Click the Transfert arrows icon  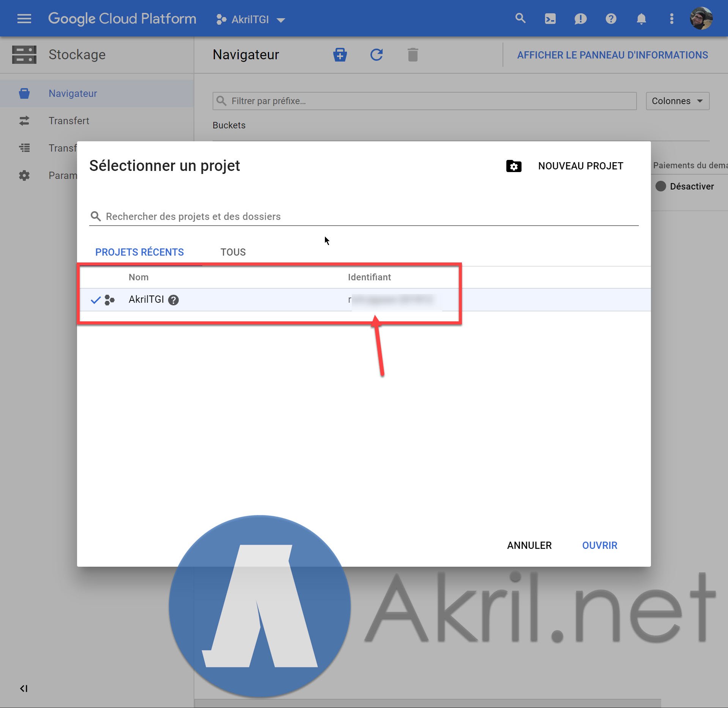click(x=24, y=121)
